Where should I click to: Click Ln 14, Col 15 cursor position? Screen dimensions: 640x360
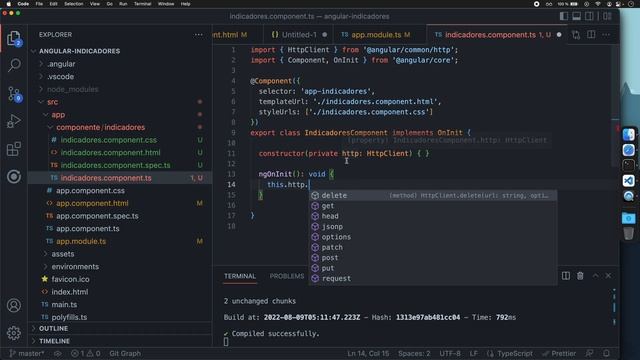click(368, 353)
